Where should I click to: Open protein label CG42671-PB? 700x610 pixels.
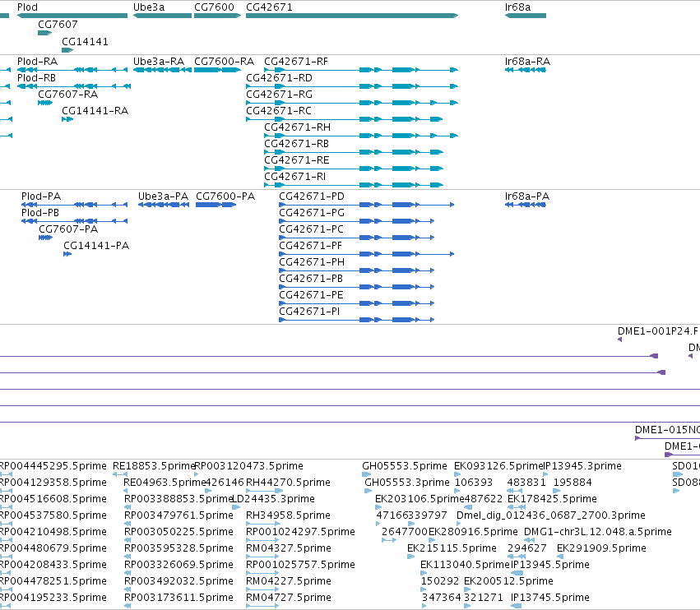pyautogui.click(x=311, y=279)
